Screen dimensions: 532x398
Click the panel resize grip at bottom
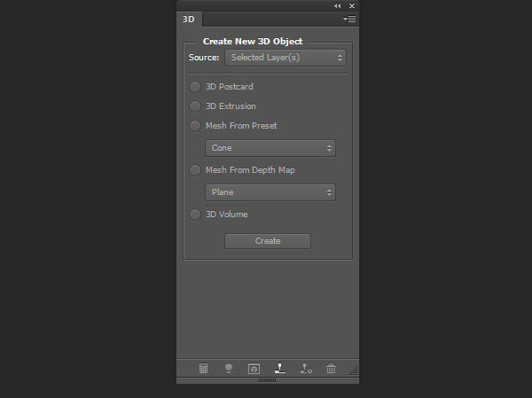coord(267,380)
